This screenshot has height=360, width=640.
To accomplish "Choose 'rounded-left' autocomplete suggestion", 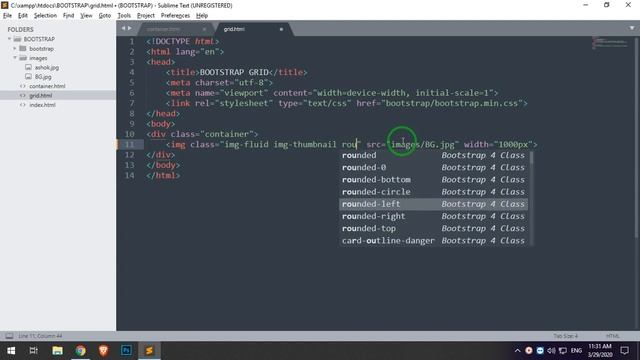I will coord(433,204).
